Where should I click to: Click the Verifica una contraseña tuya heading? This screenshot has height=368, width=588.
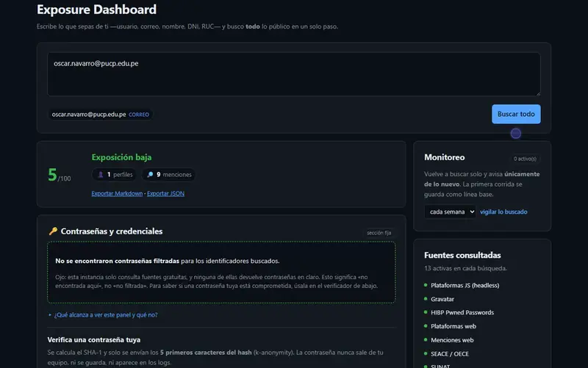[x=94, y=339]
